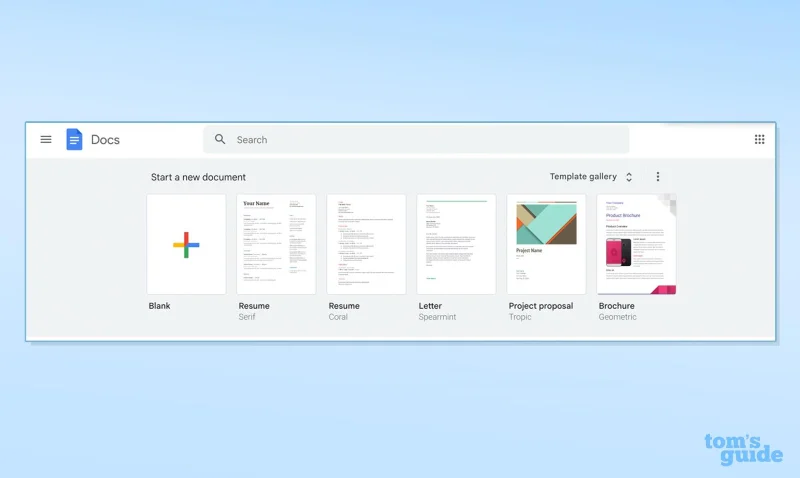Click the 'Serif' subtitle text
This screenshot has height=478, width=800.
247,317
